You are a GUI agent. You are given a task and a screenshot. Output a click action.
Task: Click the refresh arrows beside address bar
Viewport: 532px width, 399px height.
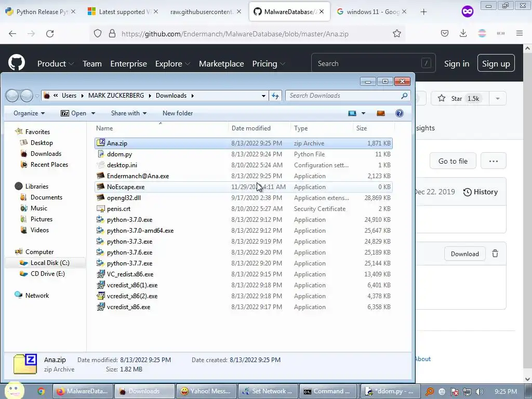[x=275, y=96]
